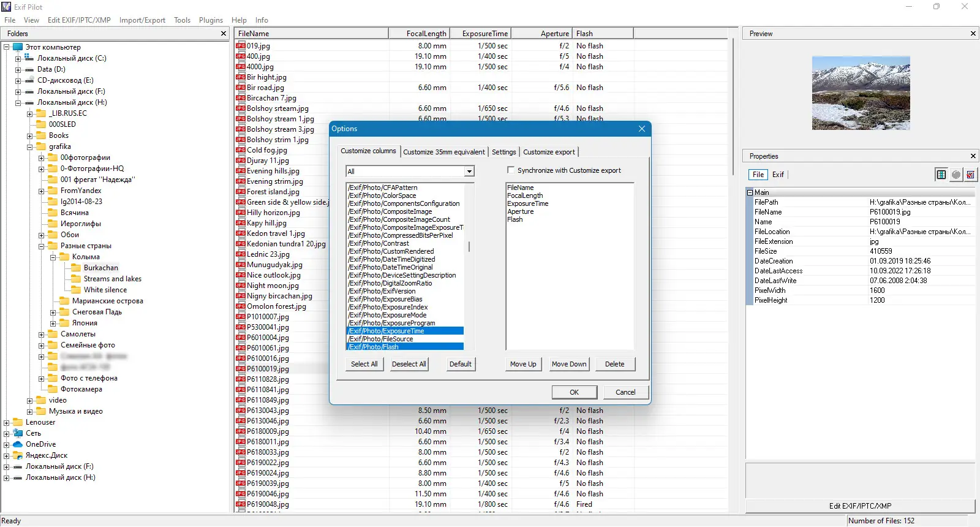Click the JPG icon next to 4000.jpg

pyautogui.click(x=241, y=67)
